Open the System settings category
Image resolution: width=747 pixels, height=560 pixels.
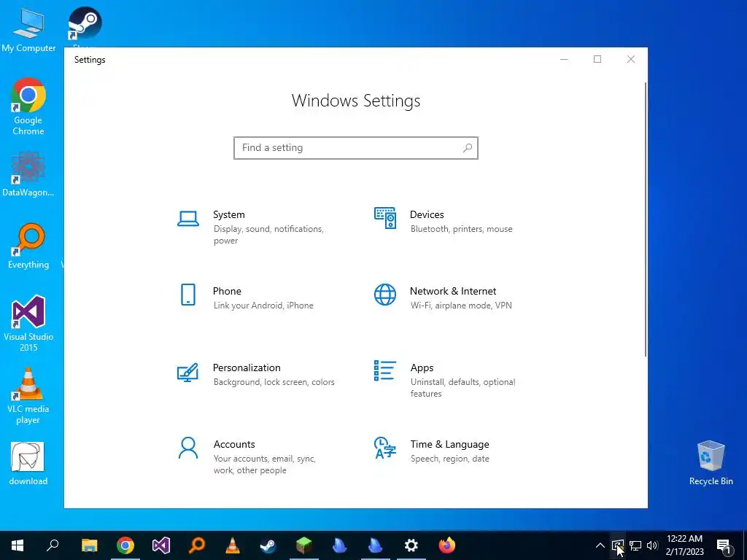click(x=258, y=227)
